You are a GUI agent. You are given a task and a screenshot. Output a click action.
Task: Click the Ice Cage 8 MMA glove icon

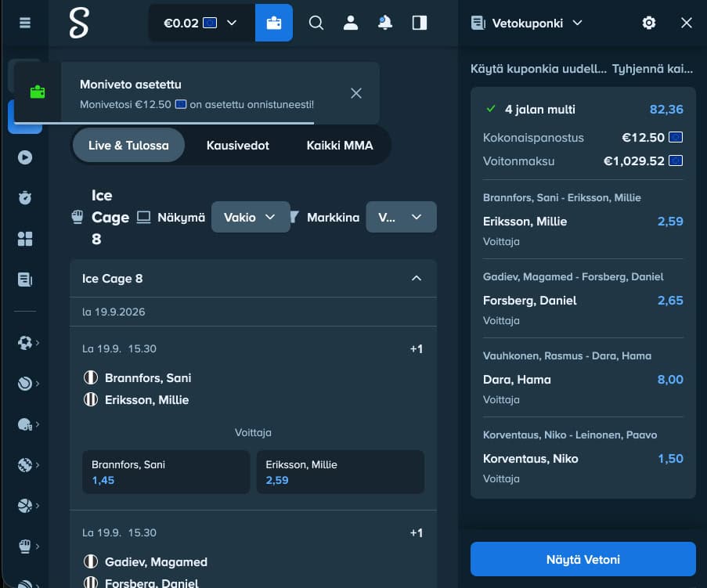click(78, 217)
